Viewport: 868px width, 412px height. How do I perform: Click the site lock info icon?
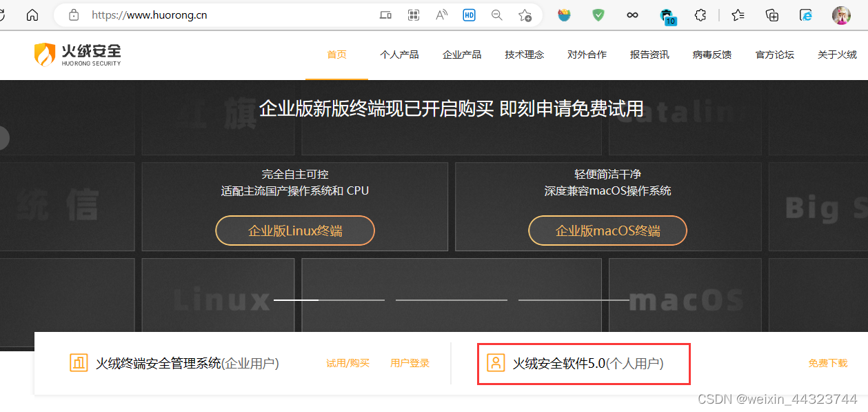[x=74, y=14]
